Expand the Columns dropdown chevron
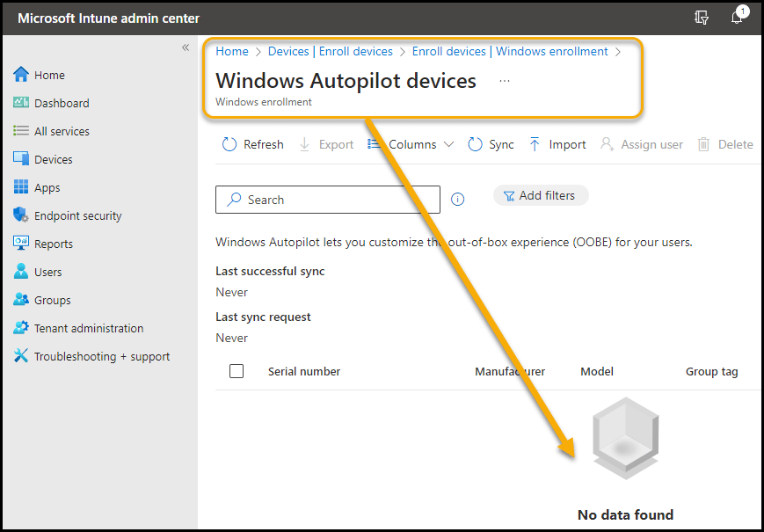Screen dimensions: 764x532 pos(448,145)
